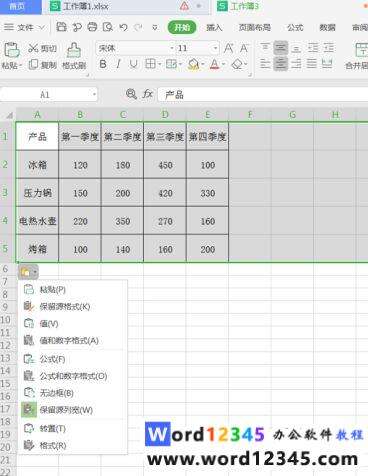
Task: Click the select-all corner triangle
Action: coord(9,115)
